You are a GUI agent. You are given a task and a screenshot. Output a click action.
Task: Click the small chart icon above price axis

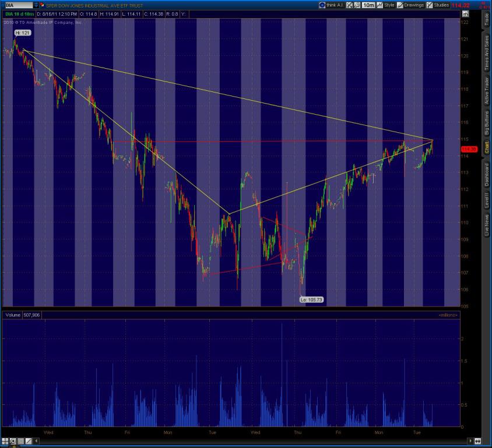[465, 15]
